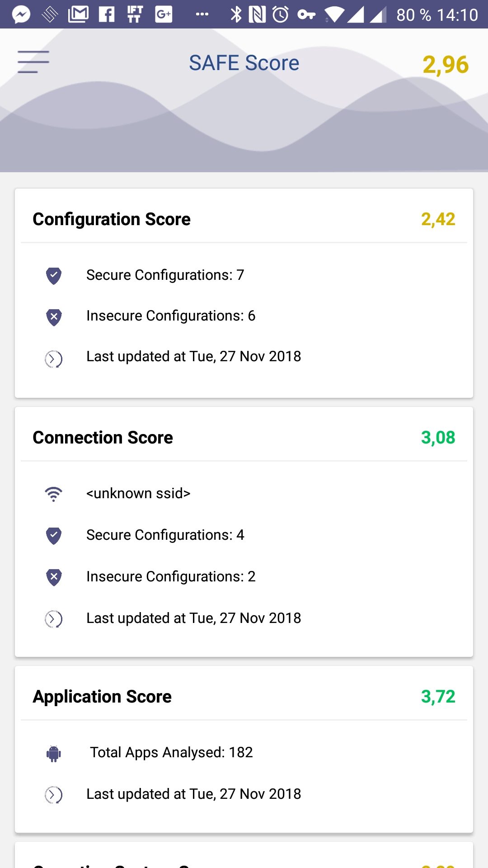488x868 pixels.
Task: Tap the refresh icon in Application Score card
Action: pyautogui.click(x=54, y=795)
